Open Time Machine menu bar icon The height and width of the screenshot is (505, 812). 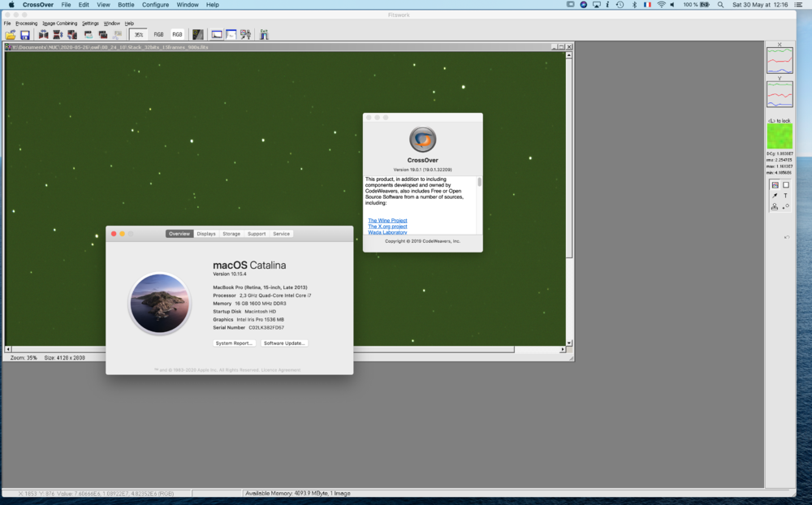(620, 5)
